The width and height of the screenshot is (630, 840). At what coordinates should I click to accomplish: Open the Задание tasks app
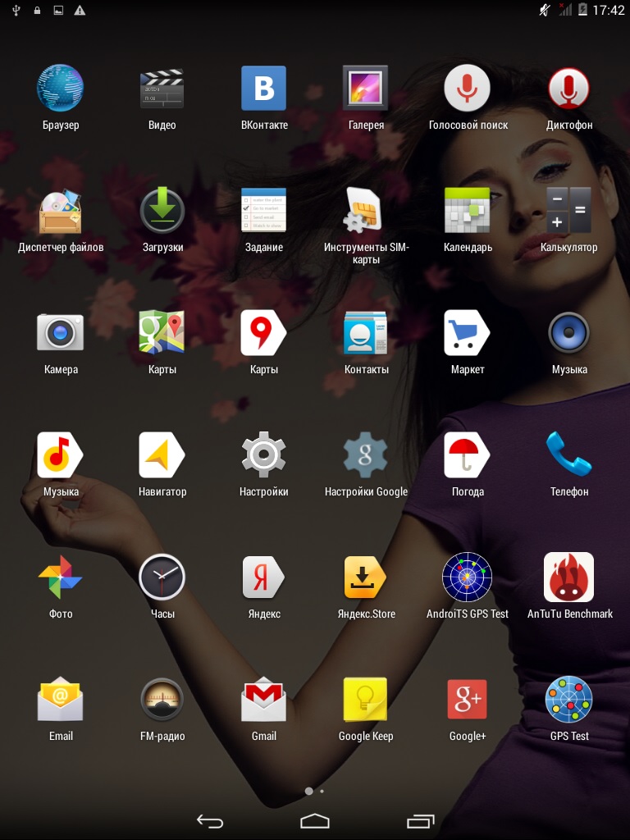pyautogui.click(x=263, y=210)
